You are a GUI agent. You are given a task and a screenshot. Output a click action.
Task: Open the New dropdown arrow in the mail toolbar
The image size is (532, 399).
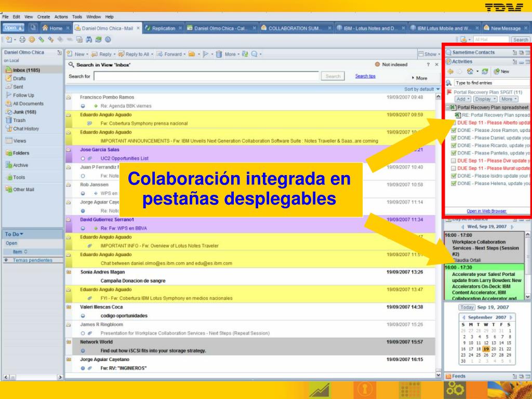click(x=87, y=54)
